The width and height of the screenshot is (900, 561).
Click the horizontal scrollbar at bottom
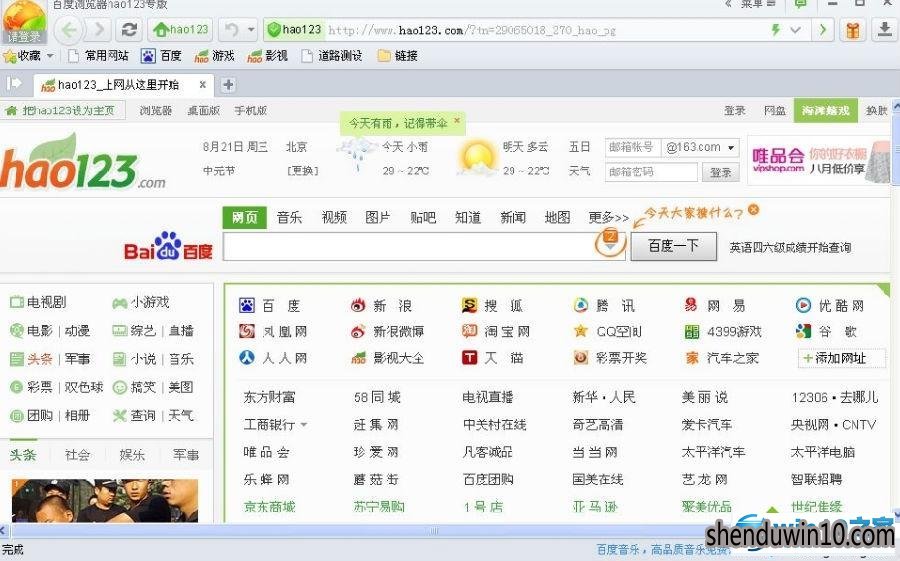[433, 531]
